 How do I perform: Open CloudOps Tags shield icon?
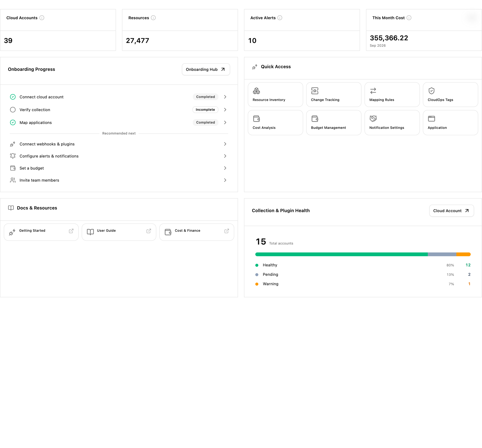(x=431, y=91)
